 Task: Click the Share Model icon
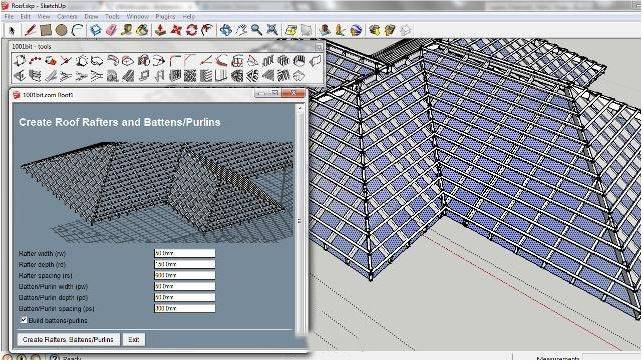[x=390, y=30]
